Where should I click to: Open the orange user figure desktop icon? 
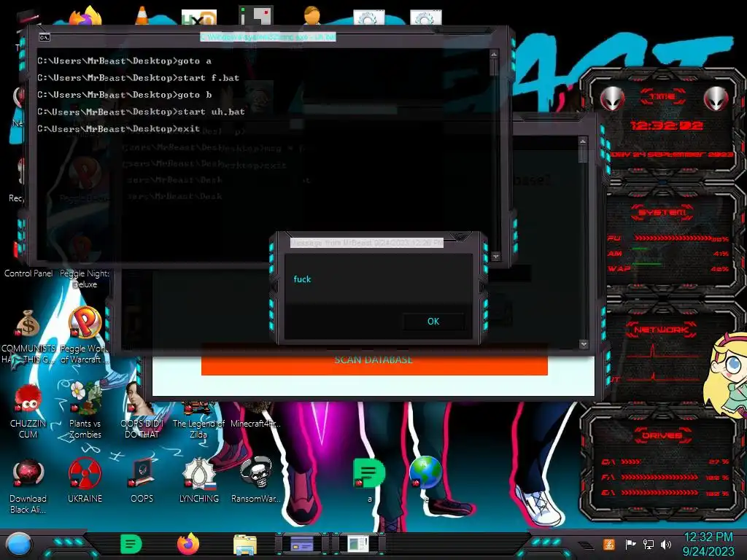tap(311, 15)
